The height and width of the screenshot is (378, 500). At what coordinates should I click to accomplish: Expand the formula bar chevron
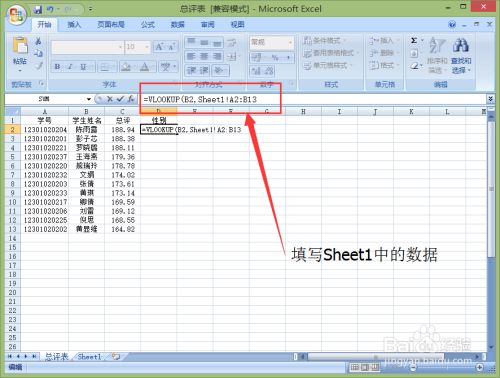point(490,99)
